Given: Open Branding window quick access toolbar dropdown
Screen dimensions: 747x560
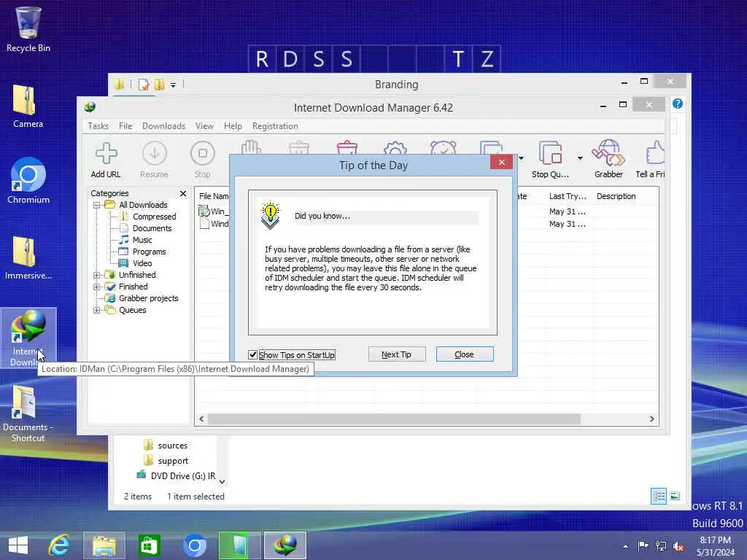Looking at the screenshot, I should click(173, 85).
